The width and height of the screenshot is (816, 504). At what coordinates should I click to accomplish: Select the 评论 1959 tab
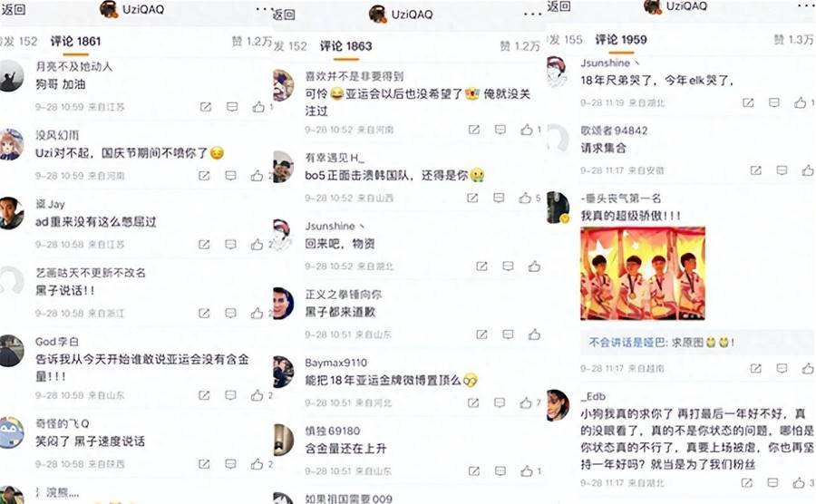[621, 40]
